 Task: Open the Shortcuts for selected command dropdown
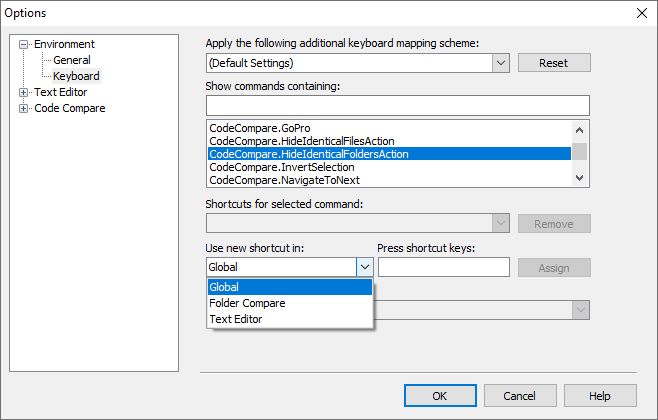[501, 223]
